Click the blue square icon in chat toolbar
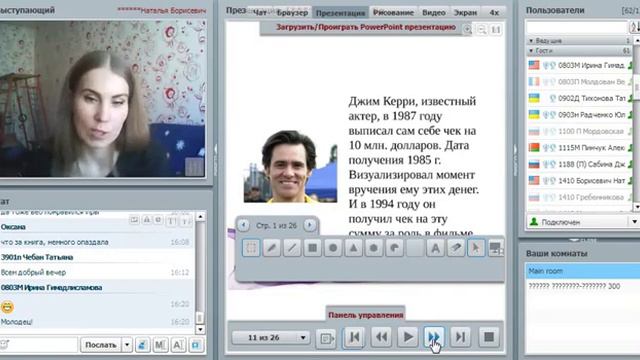The width and height of the screenshot is (640, 360). tap(196, 345)
